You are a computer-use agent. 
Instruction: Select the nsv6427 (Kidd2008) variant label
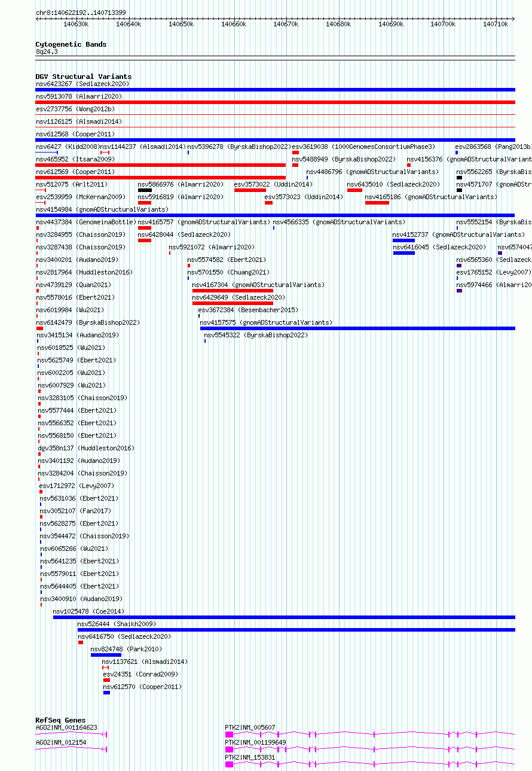point(67,147)
